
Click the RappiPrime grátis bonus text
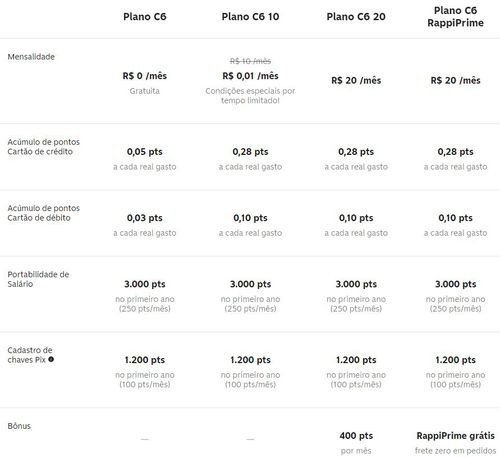point(455,436)
